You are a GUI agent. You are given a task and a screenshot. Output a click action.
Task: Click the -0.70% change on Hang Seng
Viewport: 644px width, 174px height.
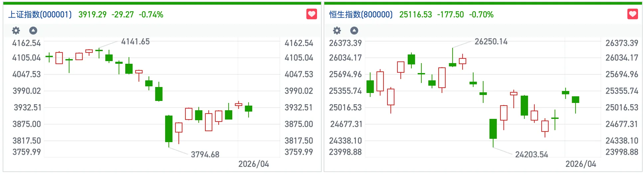[481, 15]
